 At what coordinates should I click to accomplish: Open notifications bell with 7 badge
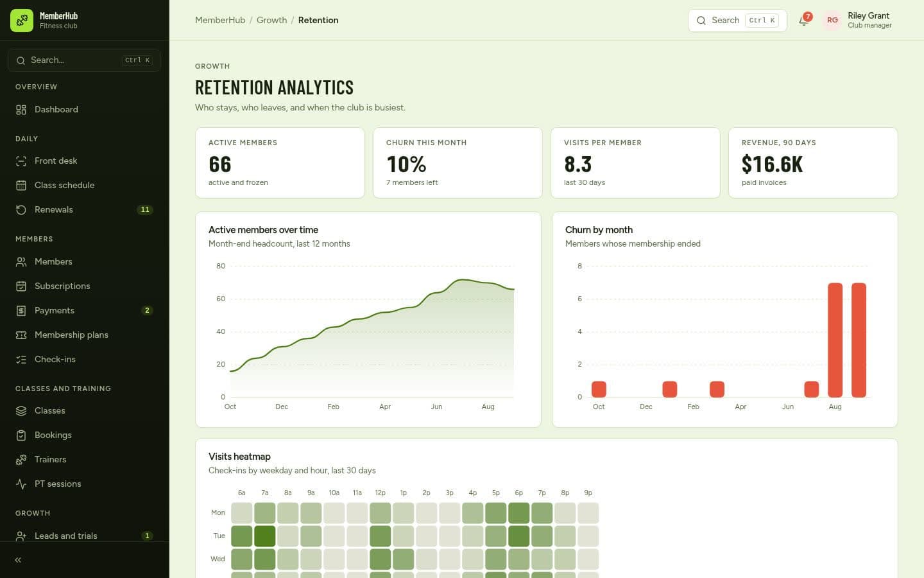pyautogui.click(x=804, y=21)
